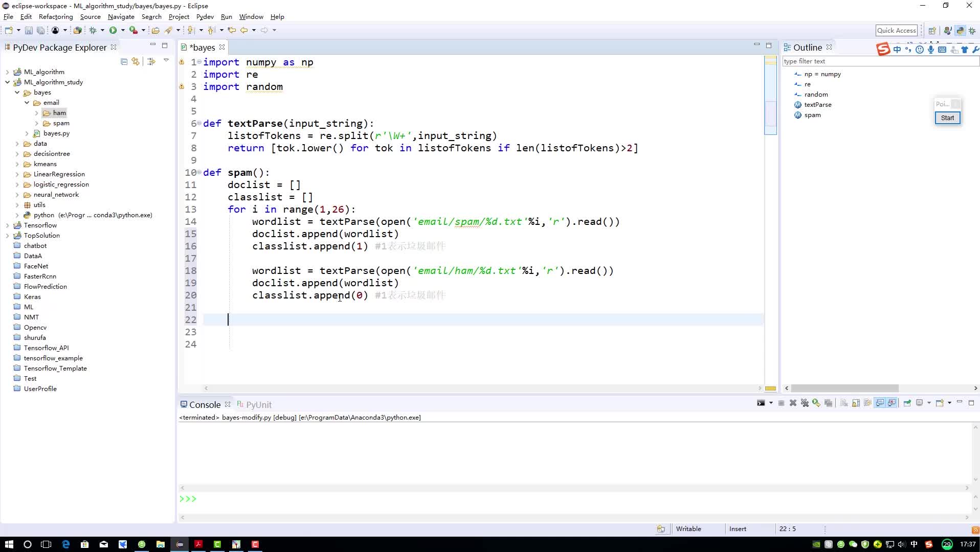Open the Pydev menu

(205, 17)
